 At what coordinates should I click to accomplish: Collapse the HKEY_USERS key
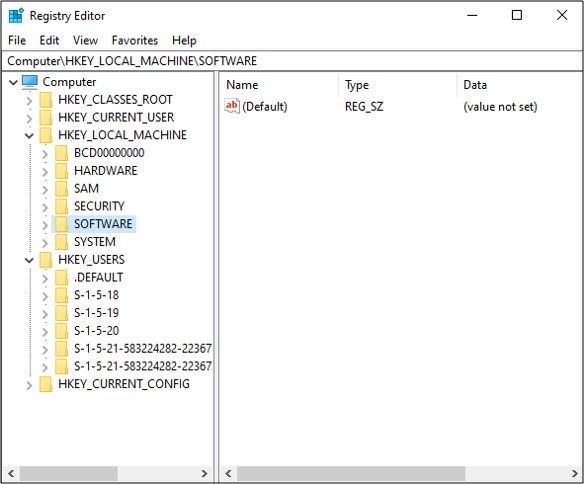(29, 260)
